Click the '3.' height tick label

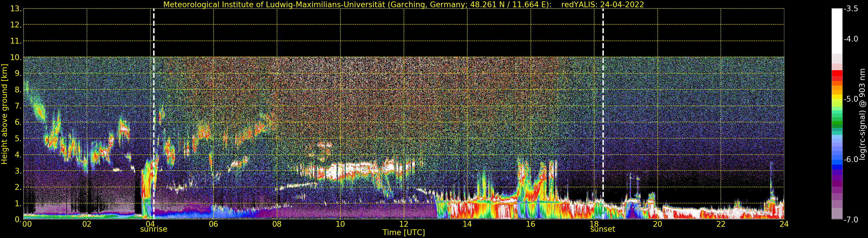click(x=18, y=171)
